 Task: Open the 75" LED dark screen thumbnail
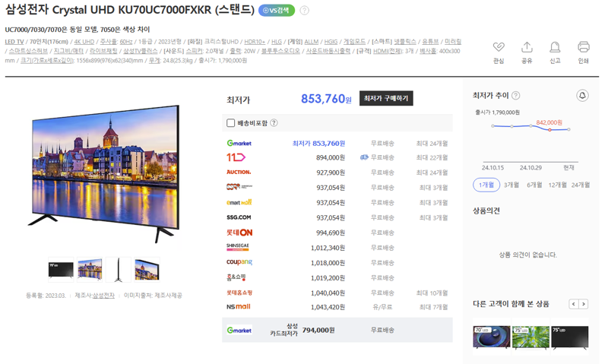coord(570,337)
